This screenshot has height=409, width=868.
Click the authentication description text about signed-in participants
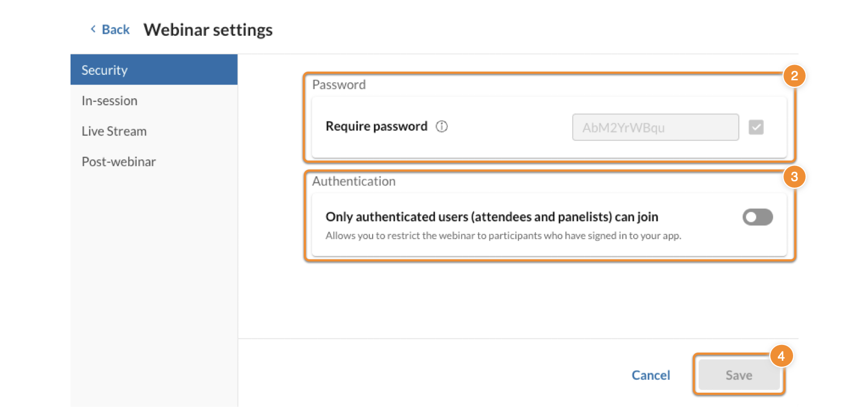coord(503,236)
